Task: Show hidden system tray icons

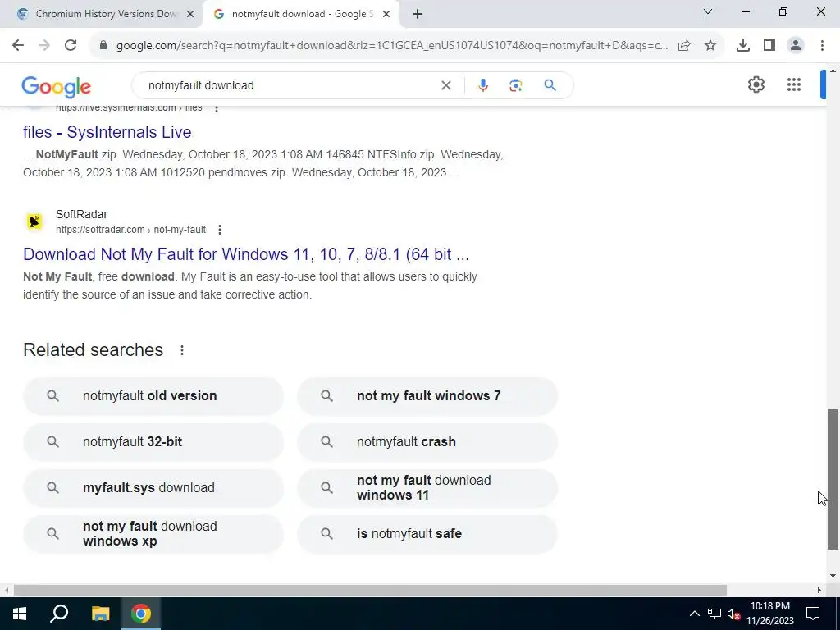Action: tap(694, 614)
